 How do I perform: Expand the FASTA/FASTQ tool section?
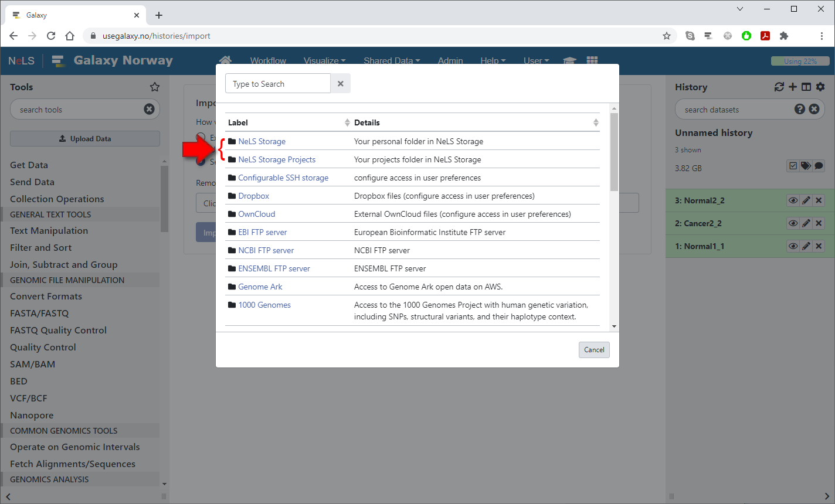pos(39,314)
